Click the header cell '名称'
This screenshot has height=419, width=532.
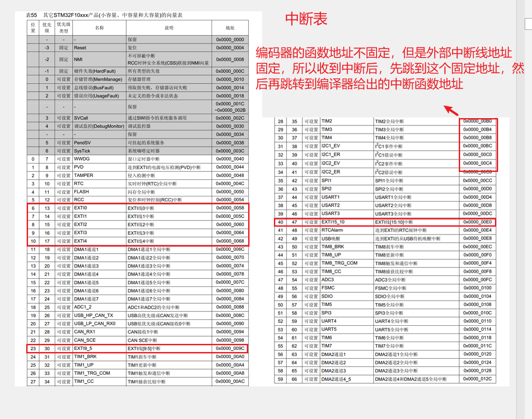pyautogui.click(x=99, y=28)
